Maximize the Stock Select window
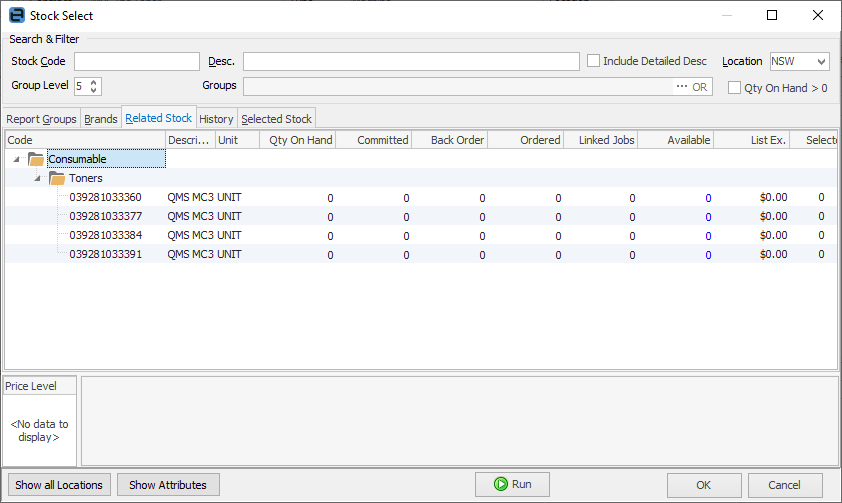Screen dimensions: 842x503 (x=772, y=15)
